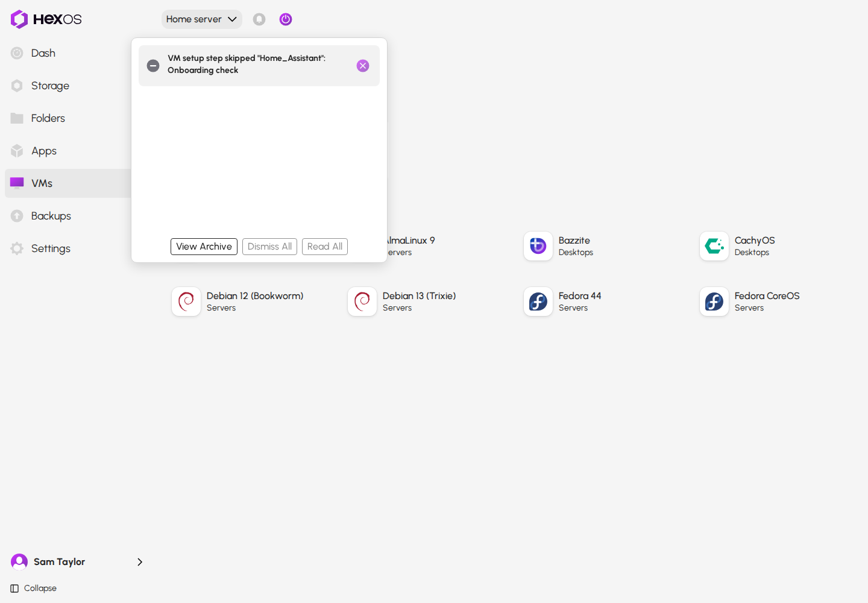Select the Fedora CoreOS logo icon
This screenshot has width=868, height=603.
pos(714,301)
